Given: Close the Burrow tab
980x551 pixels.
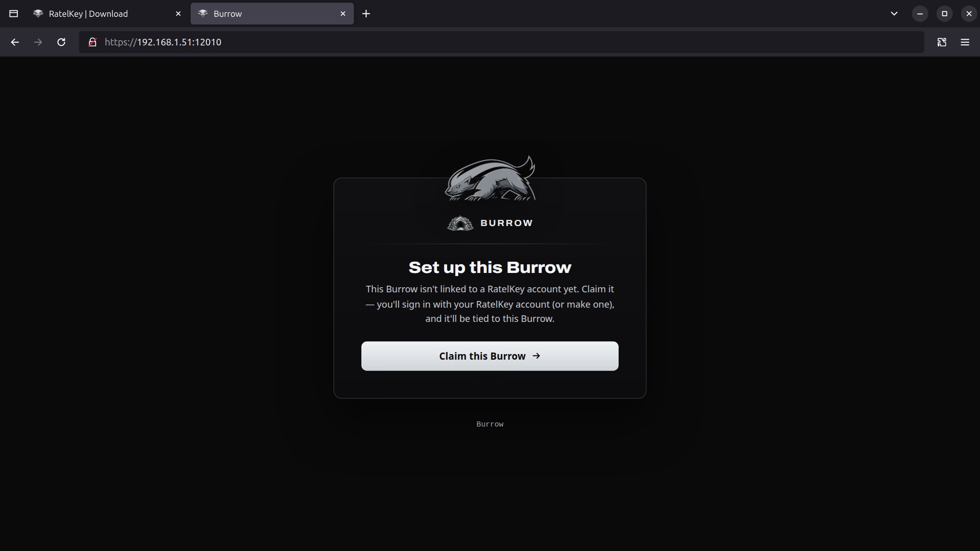Looking at the screenshot, I should 343,14.
